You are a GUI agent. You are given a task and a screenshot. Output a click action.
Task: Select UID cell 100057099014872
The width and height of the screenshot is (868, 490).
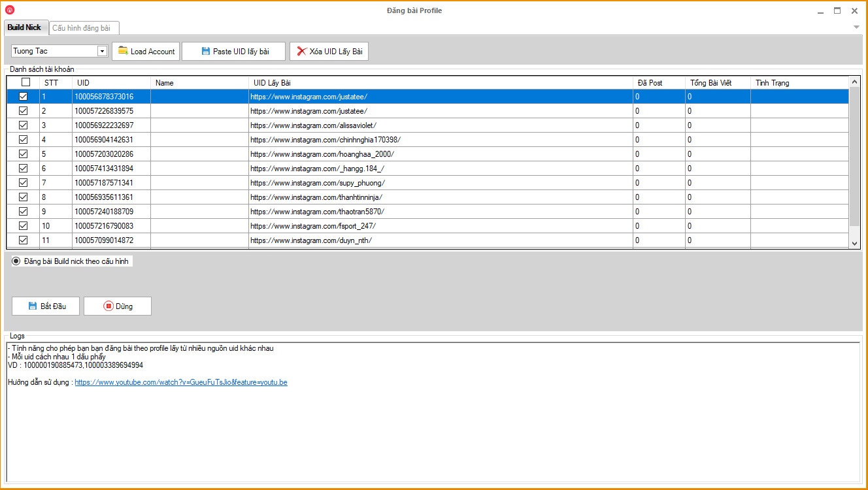[x=111, y=240]
